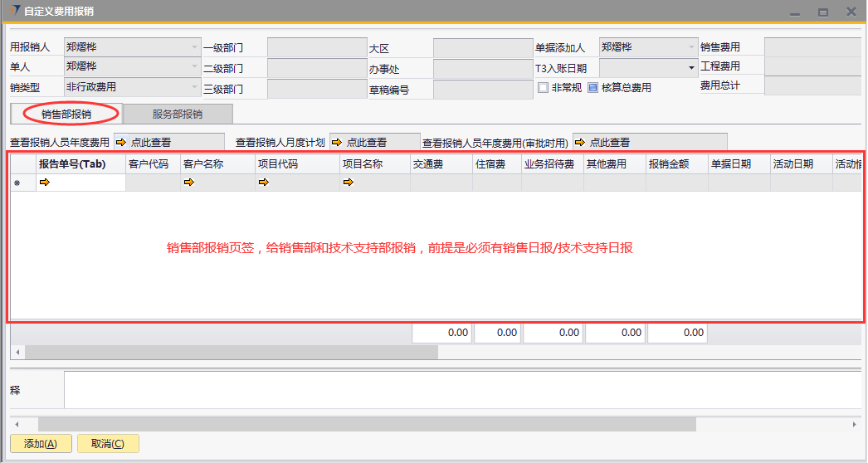Screen dimensions: 868x463
Task: Click arrow icon for 查看报销人月度计划
Action: click(336, 143)
